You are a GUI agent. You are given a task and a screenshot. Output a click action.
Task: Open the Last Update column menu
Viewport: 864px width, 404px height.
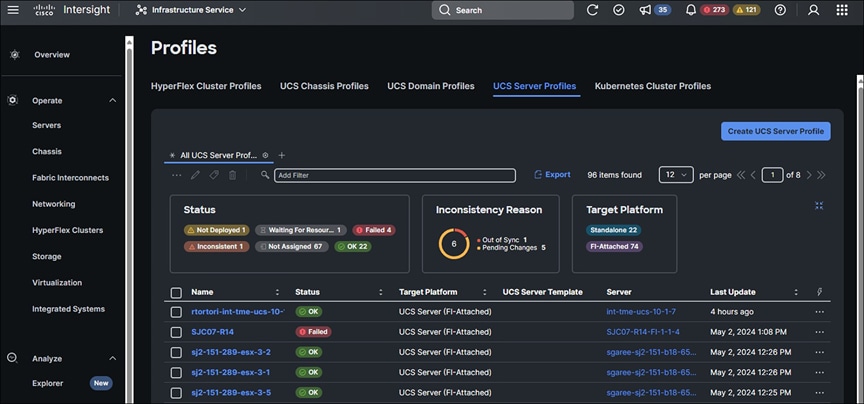(796, 292)
